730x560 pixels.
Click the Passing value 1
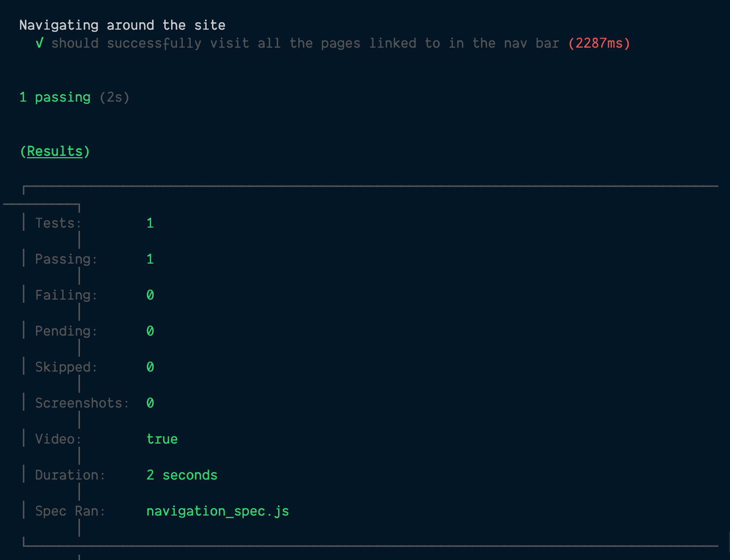pyautogui.click(x=150, y=259)
